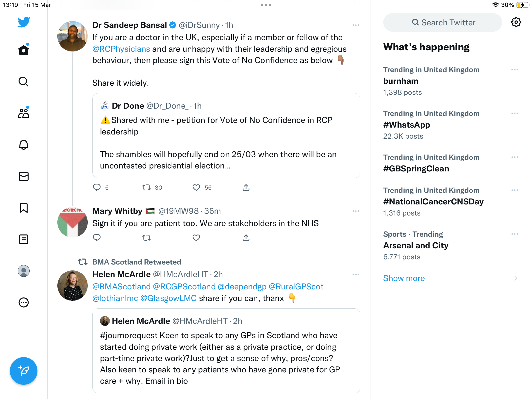The image size is (532, 399).
Task: Open more options for burnham trend
Action: (515, 70)
